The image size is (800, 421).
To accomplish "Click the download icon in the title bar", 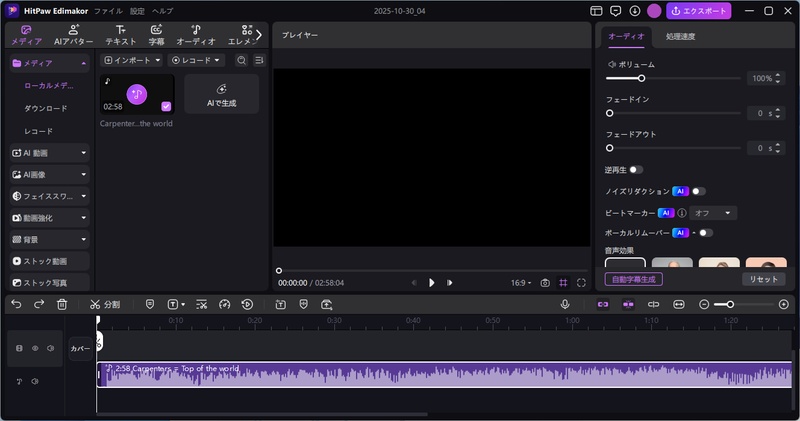I will [635, 11].
